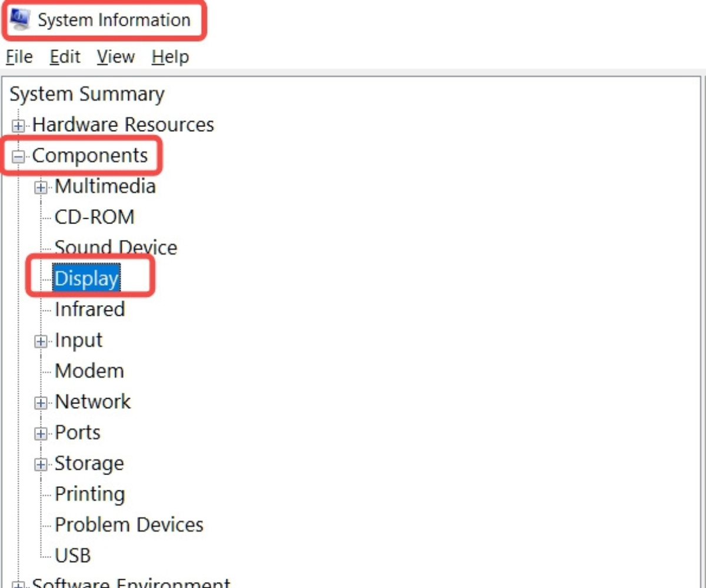Screen dimensions: 706x588
Task: Select the Printing tree item
Action: 90,494
